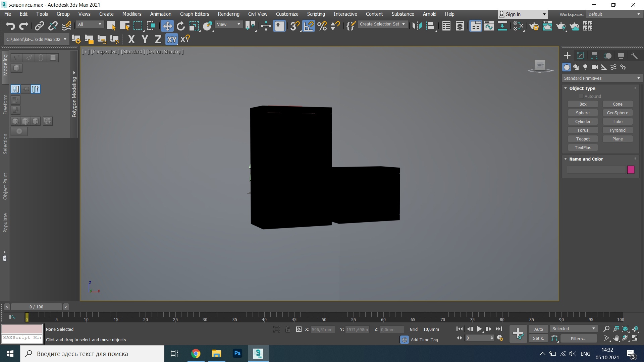Toggle the selection lock icon

288,329
